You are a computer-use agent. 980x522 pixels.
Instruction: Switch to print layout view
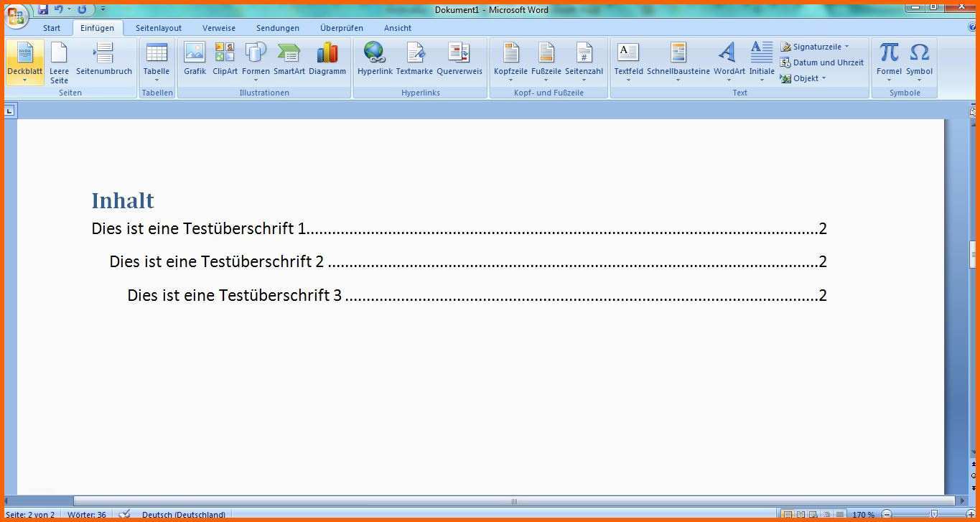click(788, 514)
